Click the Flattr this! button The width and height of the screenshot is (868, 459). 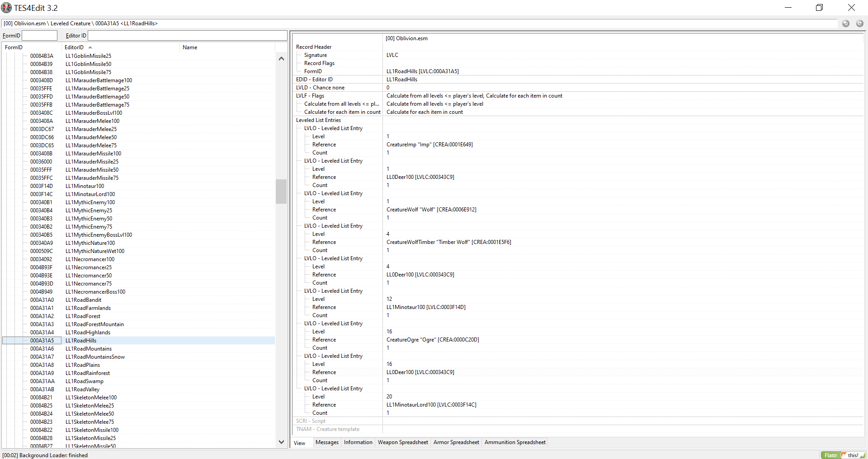[x=844, y=455]
